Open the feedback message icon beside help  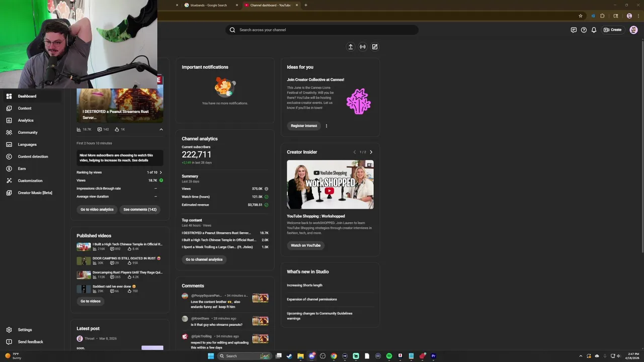click(574, 30)
